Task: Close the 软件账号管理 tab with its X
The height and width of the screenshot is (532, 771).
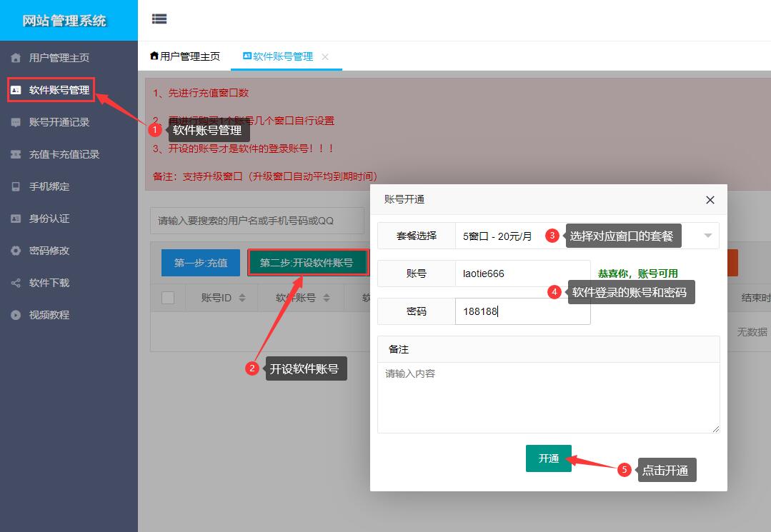Action: (325, 57)
